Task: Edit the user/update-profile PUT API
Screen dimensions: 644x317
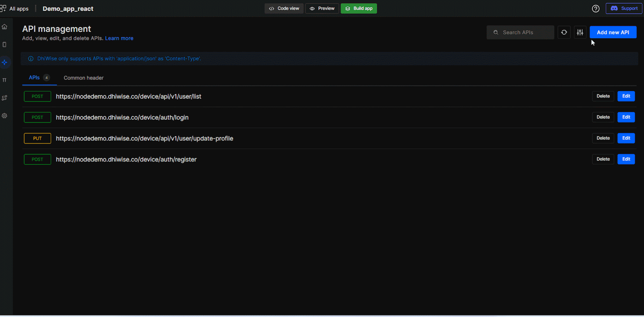Action: coord(626,138)
